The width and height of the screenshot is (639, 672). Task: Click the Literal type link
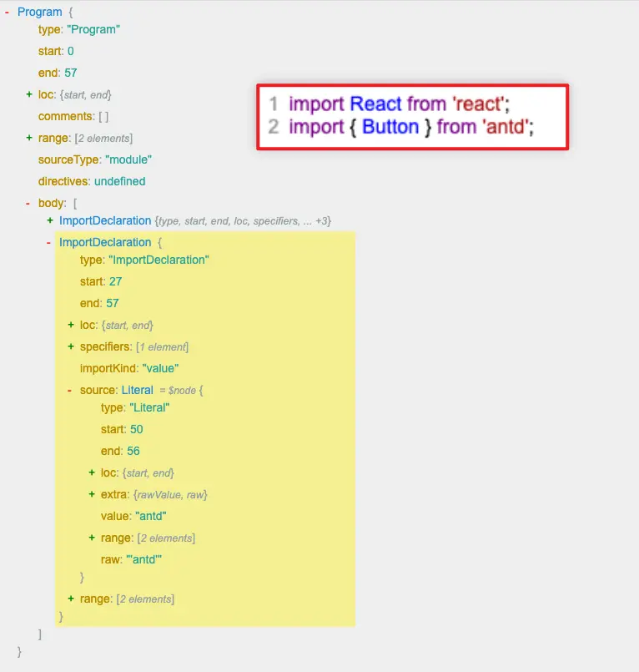click(138, 390)
